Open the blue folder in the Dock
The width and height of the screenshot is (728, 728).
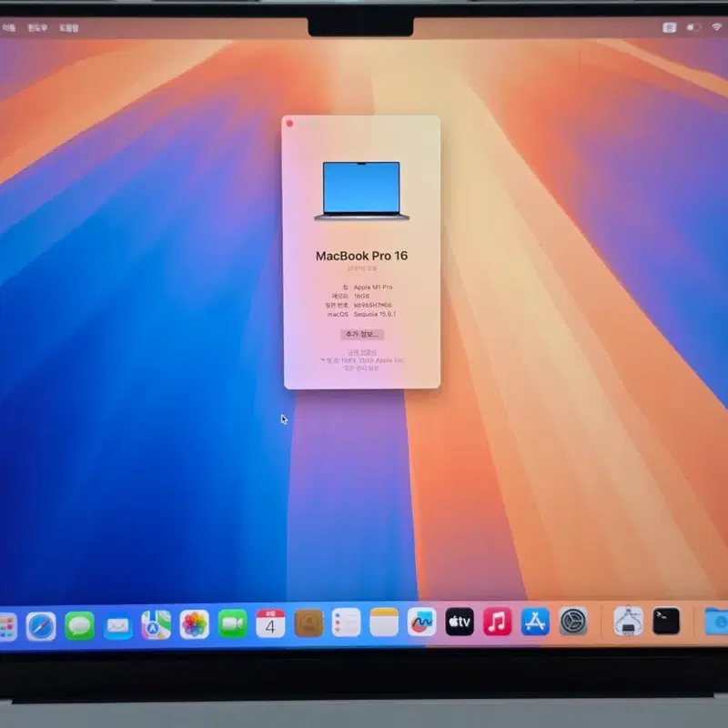(716, 622)
